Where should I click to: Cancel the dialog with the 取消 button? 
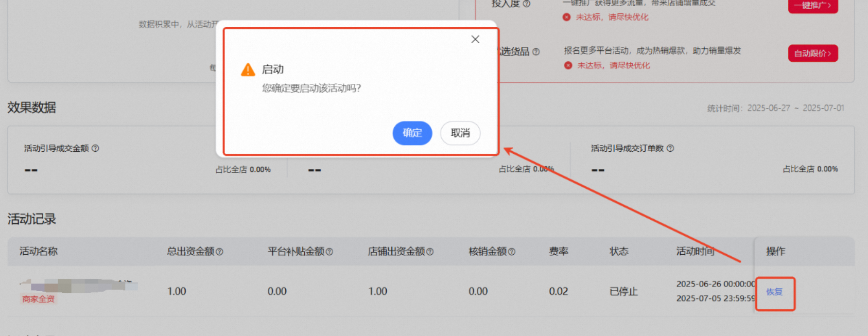[x=460, y=133]
